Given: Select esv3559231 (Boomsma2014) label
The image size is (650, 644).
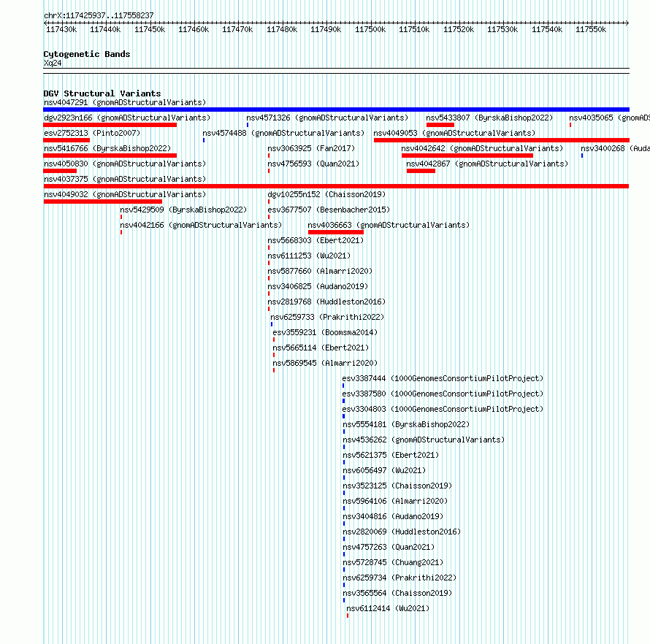Looking at the screenshot, I should tap(325, 332).
